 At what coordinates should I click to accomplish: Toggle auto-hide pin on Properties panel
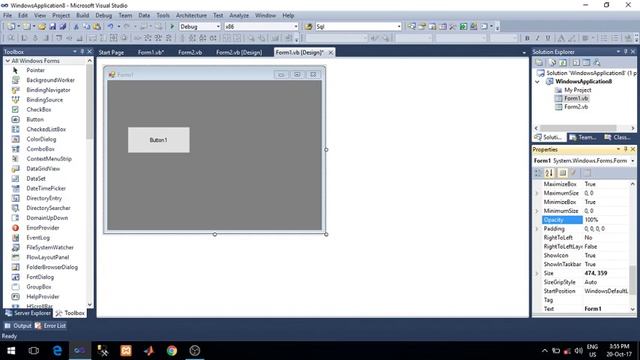625,149
